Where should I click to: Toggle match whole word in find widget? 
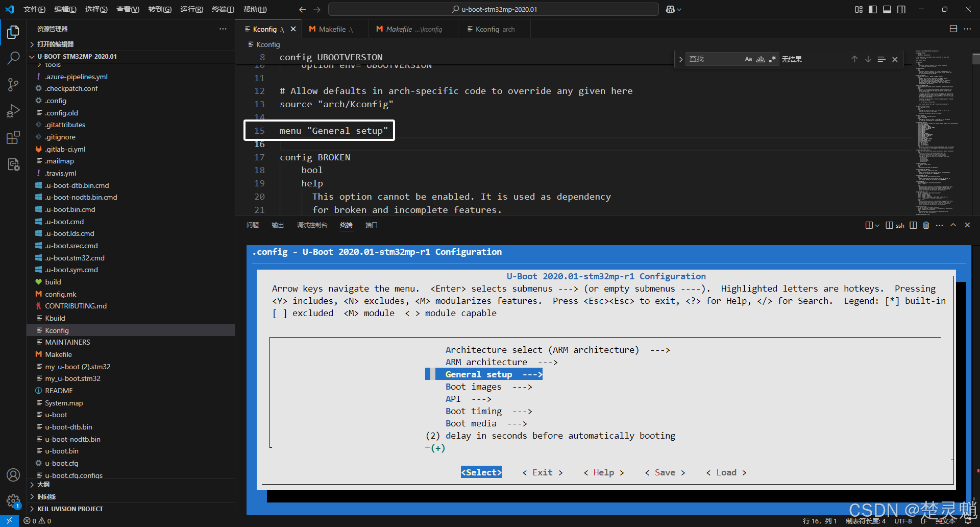tap(761, 59)
